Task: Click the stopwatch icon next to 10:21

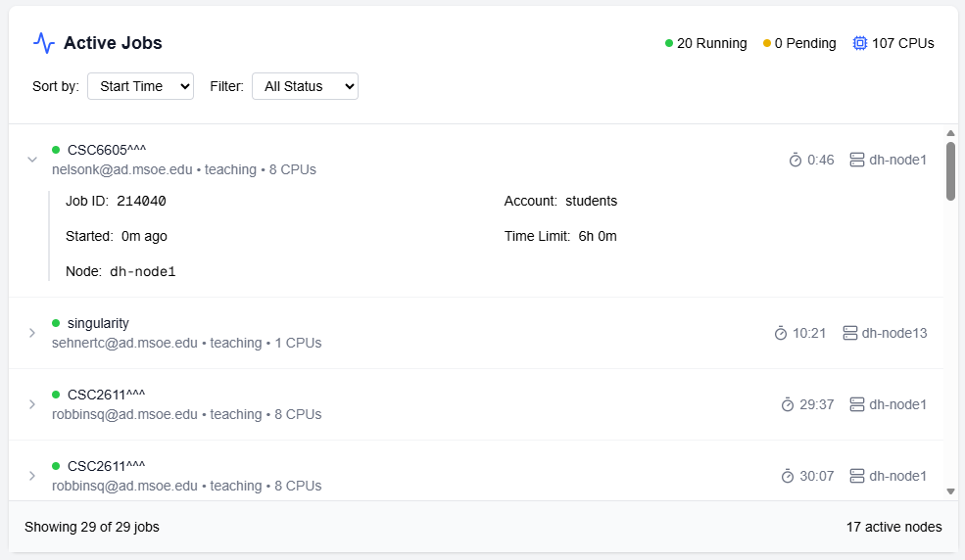Action: [781, 333]
